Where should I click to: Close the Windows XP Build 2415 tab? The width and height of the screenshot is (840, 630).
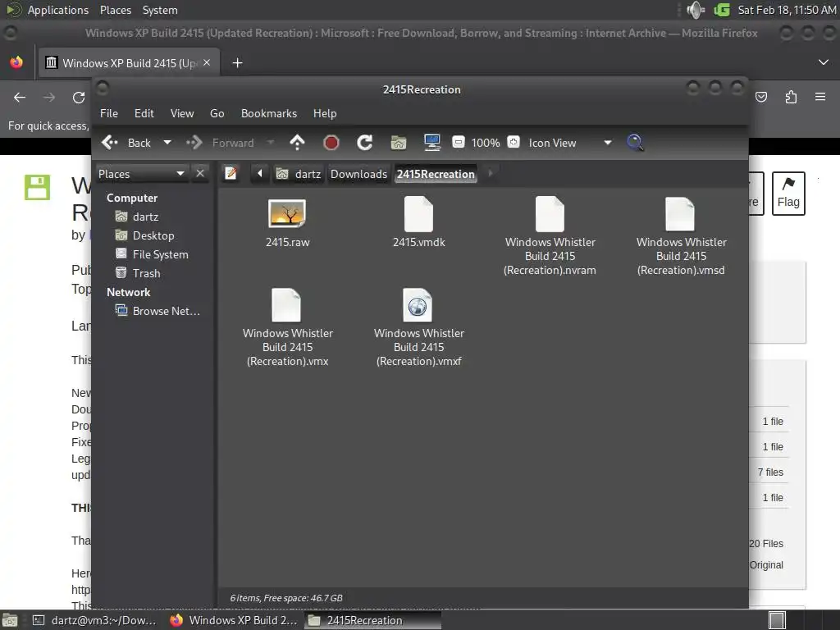tap(207, 62)
